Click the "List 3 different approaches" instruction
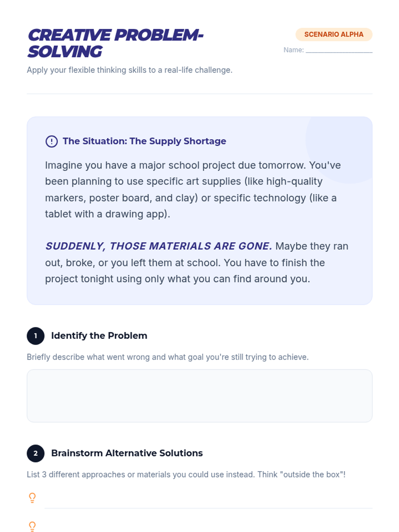The width and height of the screenshot is (399, 532). [x=186, y=474]
